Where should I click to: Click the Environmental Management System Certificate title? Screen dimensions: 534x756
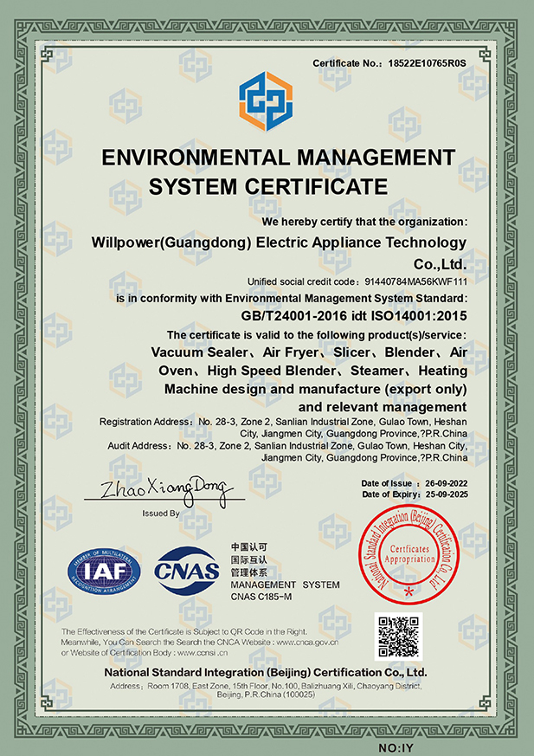267,171
